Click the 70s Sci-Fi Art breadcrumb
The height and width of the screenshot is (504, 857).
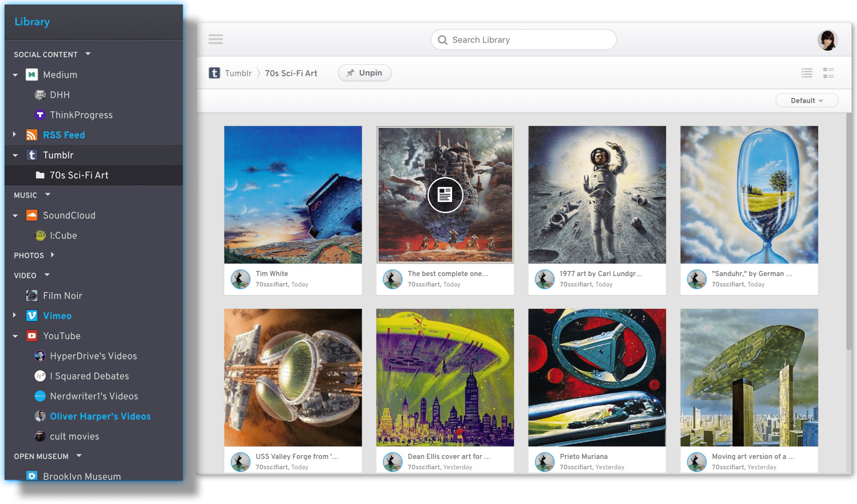[291, 73]
